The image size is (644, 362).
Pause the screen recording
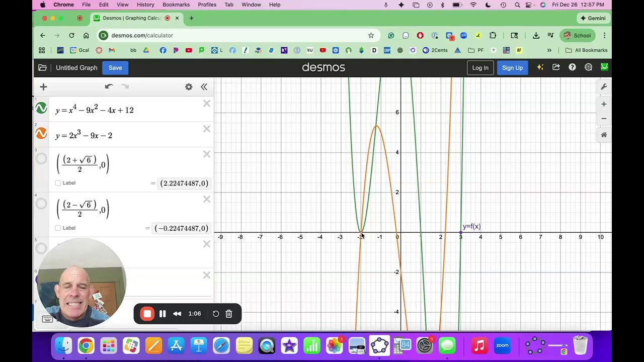(x=163, y=314)
